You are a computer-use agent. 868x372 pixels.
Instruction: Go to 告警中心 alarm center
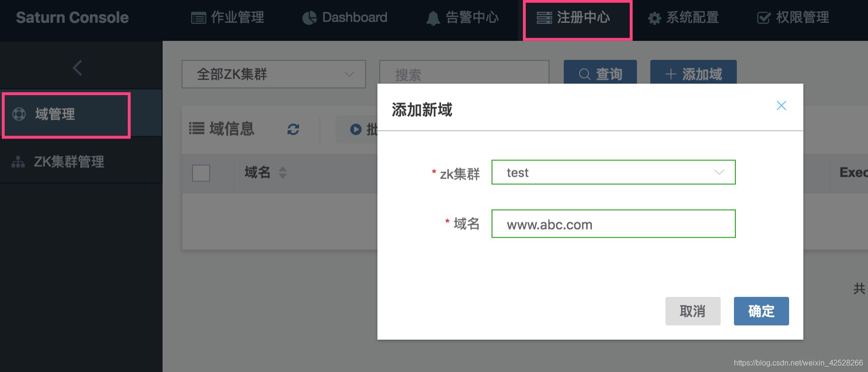click(x=462, y=18)
